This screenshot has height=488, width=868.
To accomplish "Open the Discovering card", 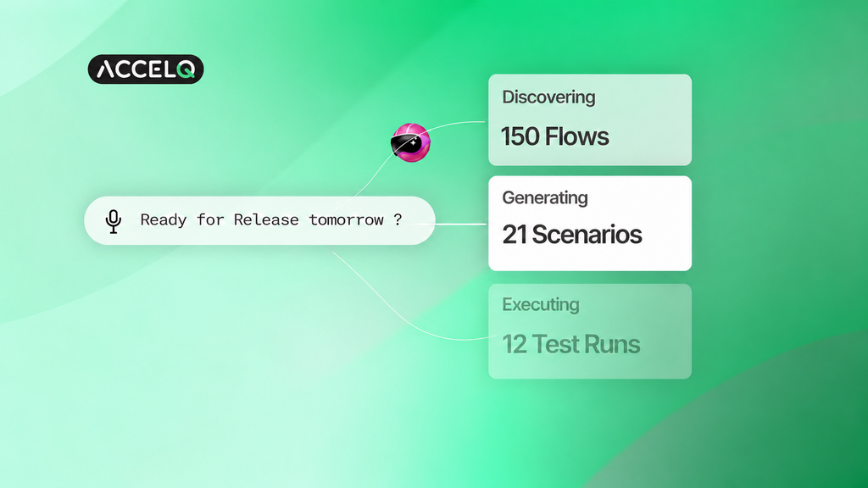I will pos(590,119).
